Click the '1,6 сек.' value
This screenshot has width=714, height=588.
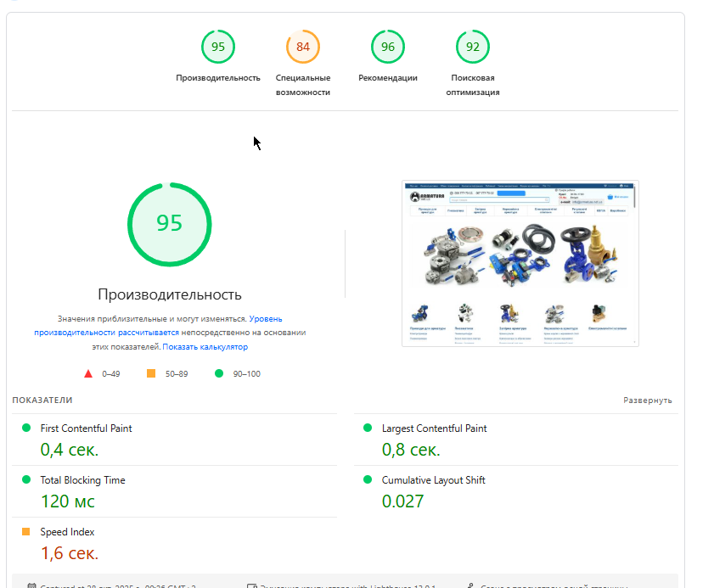[x=70, y=553]
